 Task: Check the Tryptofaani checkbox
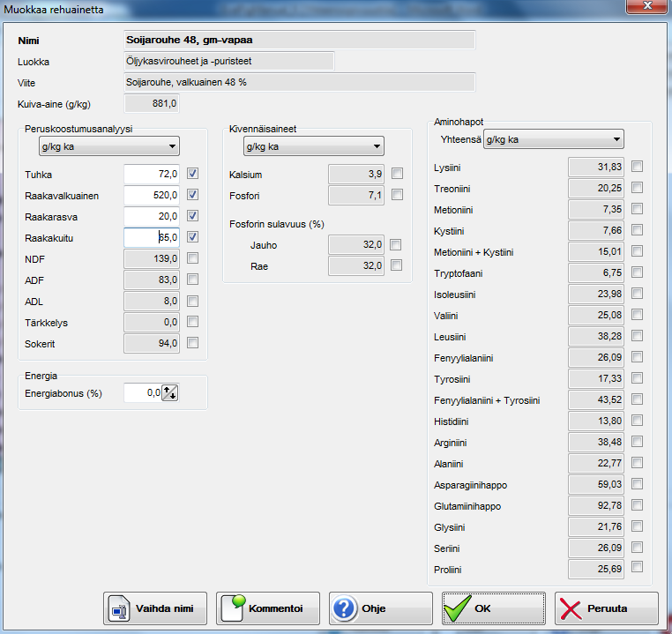638,272
